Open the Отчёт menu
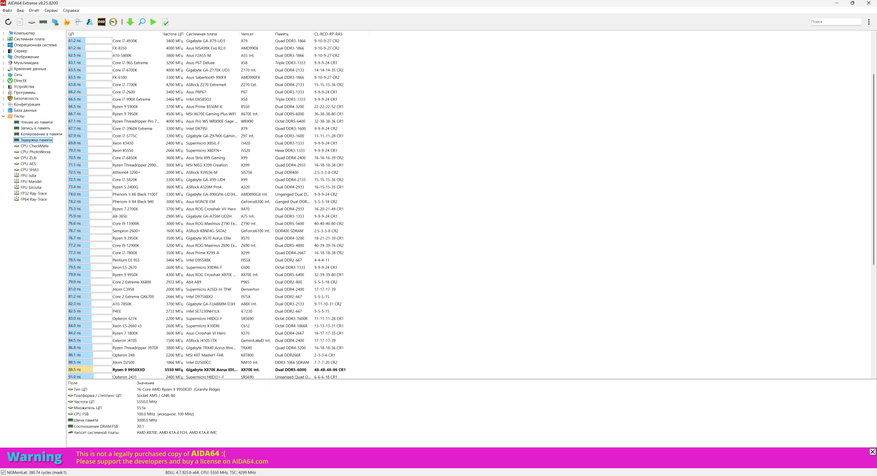The image size is (877, 476). click(x=34, y=10)
